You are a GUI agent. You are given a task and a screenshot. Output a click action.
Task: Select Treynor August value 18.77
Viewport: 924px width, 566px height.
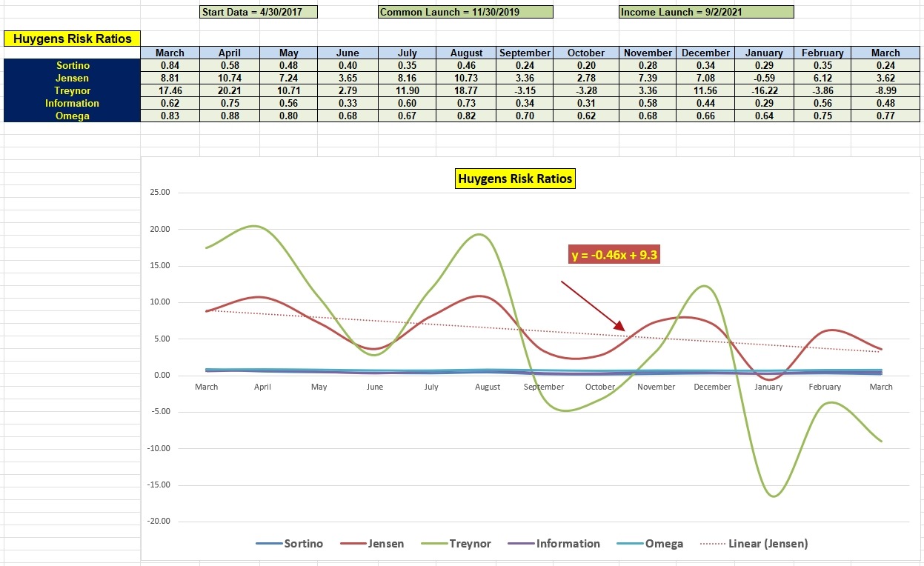[467, 90]
